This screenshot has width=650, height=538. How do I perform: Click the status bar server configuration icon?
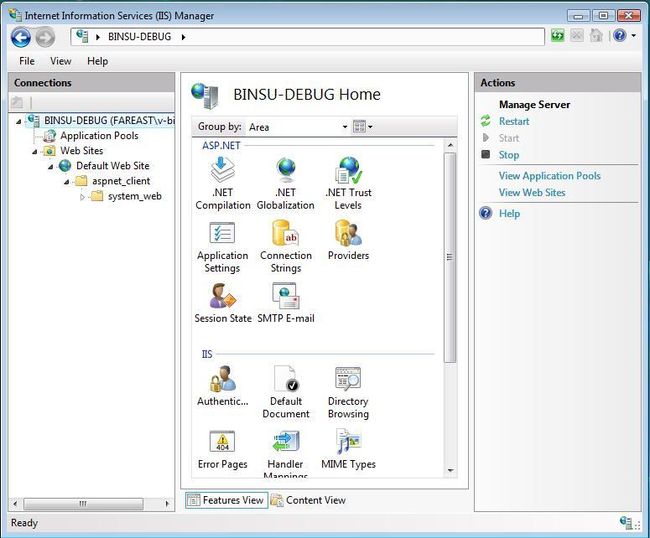626,522
